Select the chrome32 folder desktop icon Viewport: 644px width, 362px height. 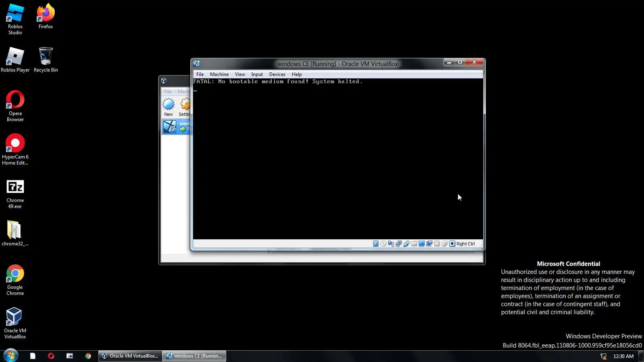tap(15, 233)
